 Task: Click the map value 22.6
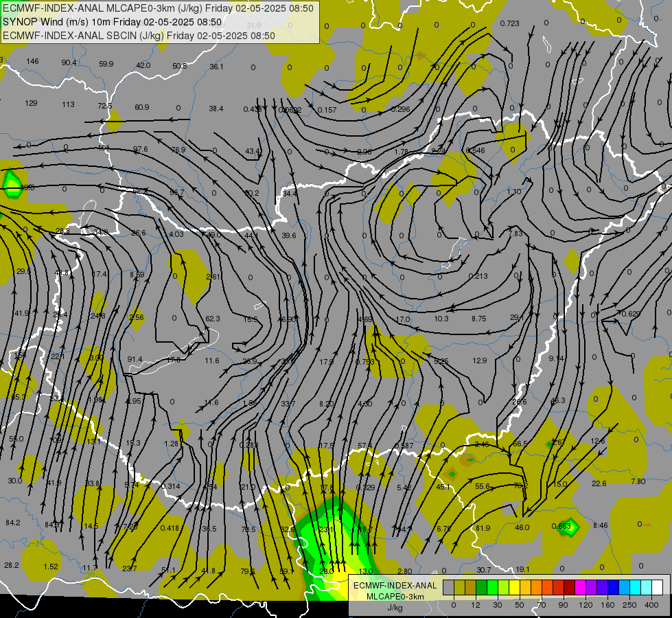point(599,483)
